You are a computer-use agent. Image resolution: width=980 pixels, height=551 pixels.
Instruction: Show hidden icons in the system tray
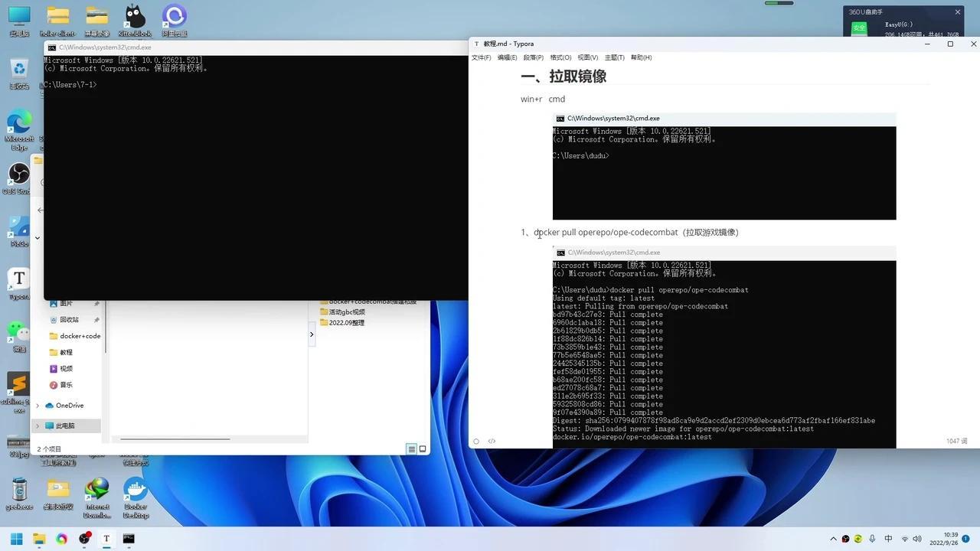[833, 539]
